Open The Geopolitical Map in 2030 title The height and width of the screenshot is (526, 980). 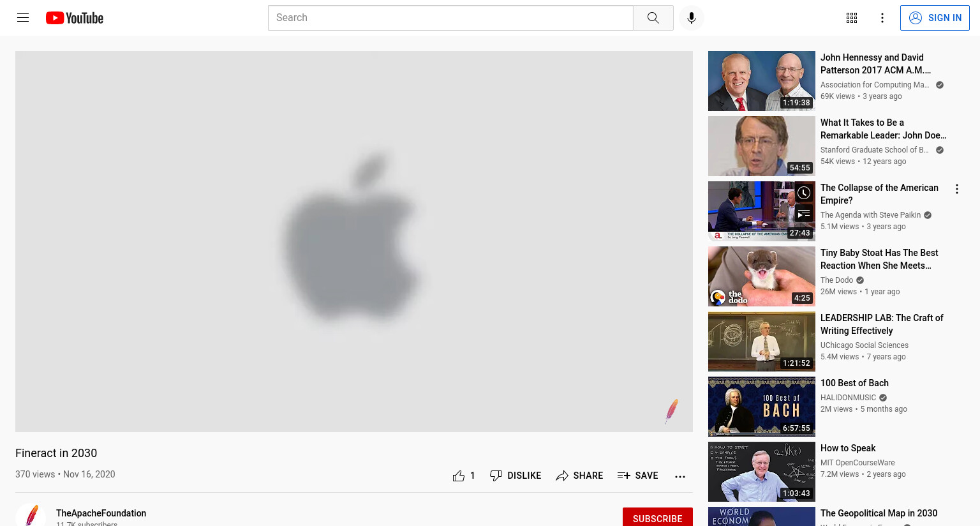pos(879,513)
